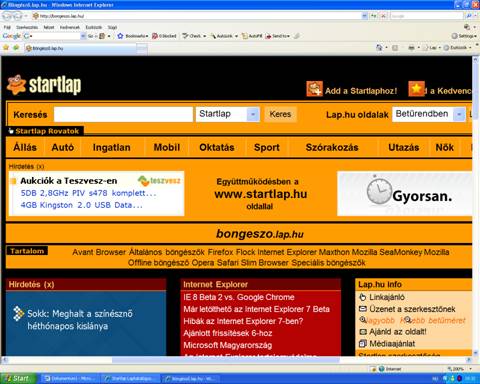Open the IE address bar dropdown arrow
The width and height of the screenshot is (480, 384).
364,16
